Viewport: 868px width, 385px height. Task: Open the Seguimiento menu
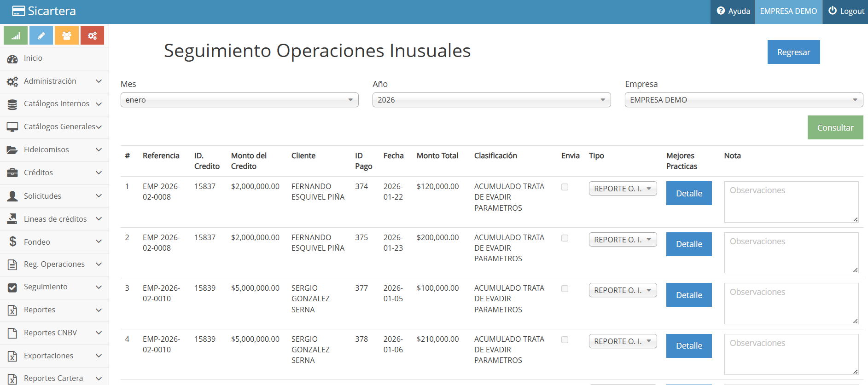[54, 287]
